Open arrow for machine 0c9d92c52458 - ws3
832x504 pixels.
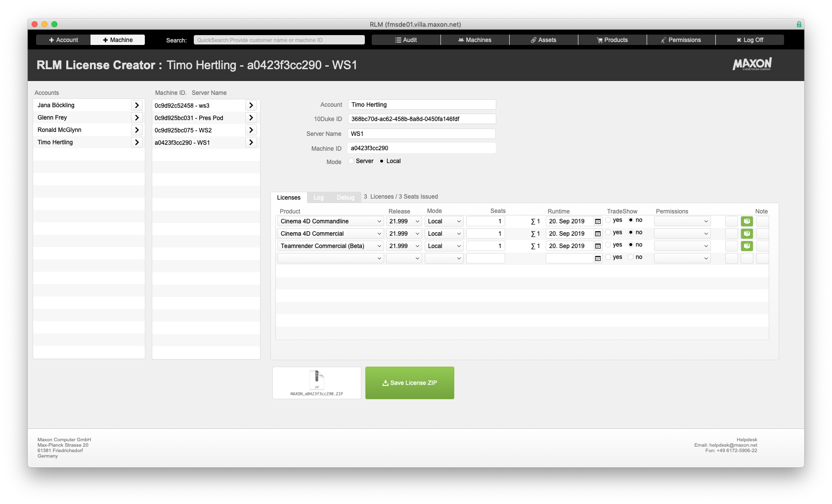click(x=251, y=105)
